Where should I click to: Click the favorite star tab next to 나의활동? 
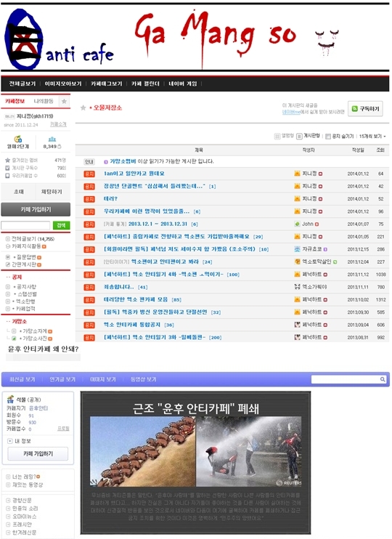click(x=65, y=101)
